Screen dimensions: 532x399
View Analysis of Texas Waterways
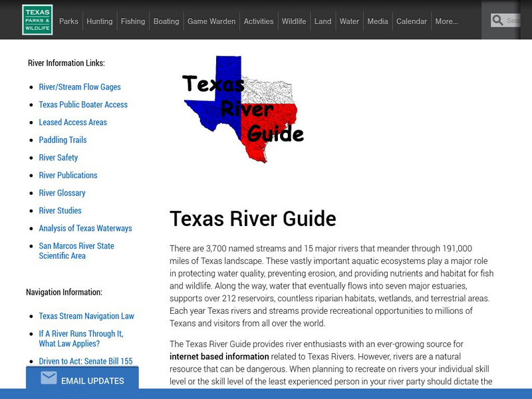pyautogui.click(x=84, y=228)
